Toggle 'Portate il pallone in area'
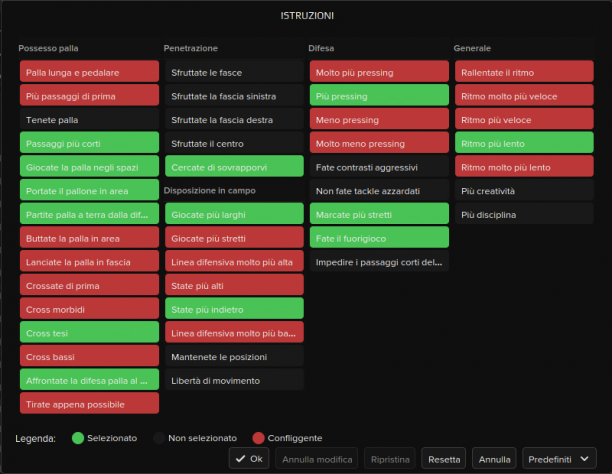 coord(89,190)
